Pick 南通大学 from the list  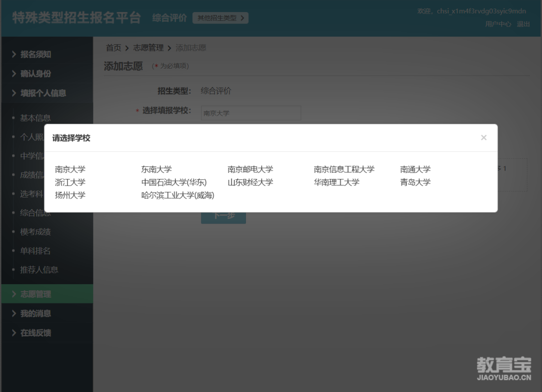[x=415, y=169]
